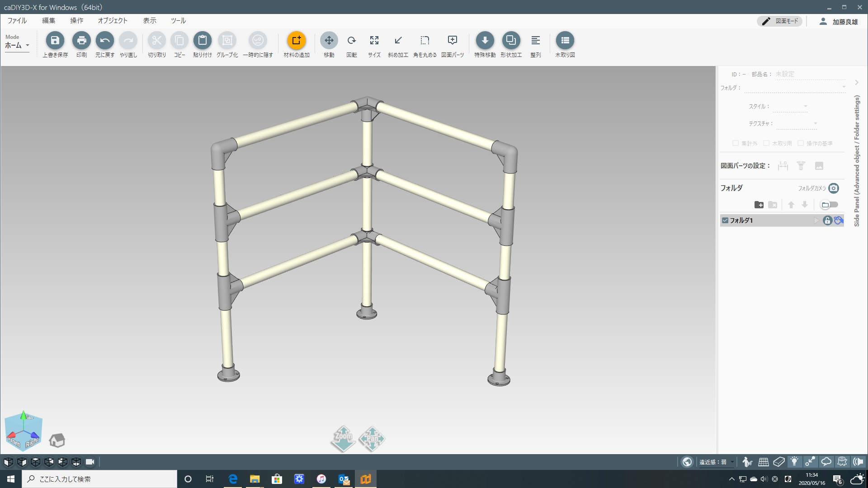This screenshot has height=488, width=868.
Task: Toggle the folder display switch
Action: tap(829, 205)
